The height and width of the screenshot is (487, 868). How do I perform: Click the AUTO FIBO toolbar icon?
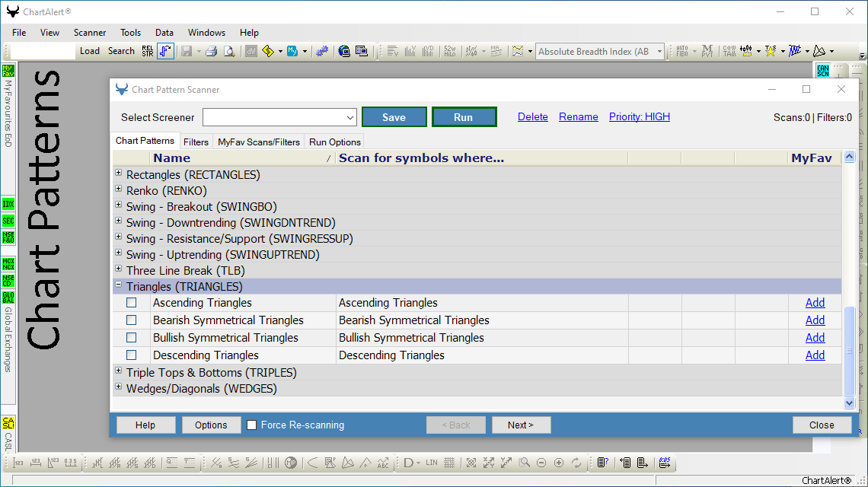tap(682, 51)
